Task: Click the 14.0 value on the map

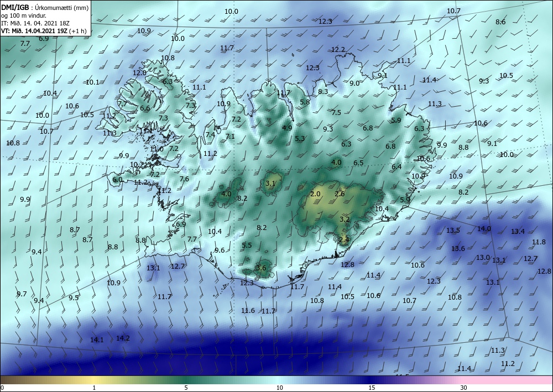Action: point(484,229)
